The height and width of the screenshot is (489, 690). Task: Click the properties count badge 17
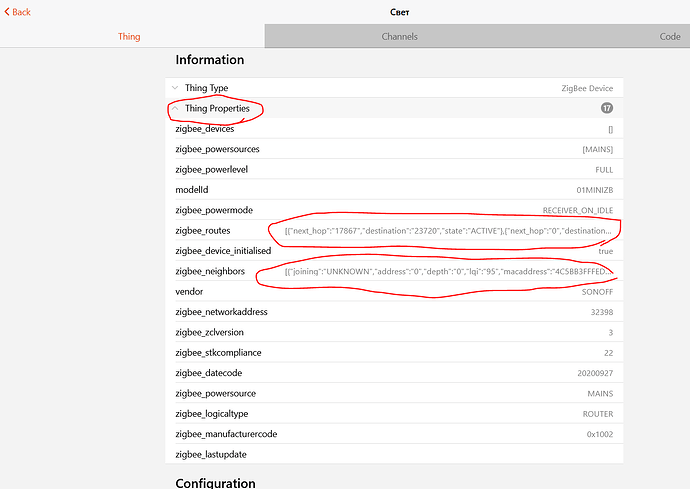point(606,108)
